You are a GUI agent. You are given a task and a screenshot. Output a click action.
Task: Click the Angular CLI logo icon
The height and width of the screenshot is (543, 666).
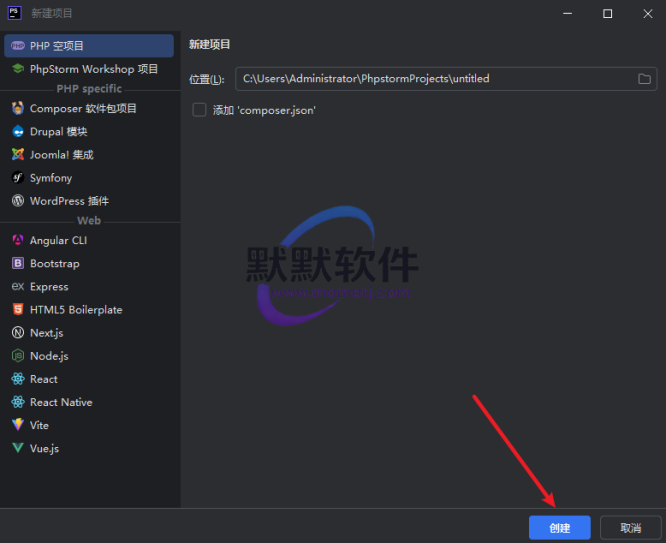(x=18, y=240)
